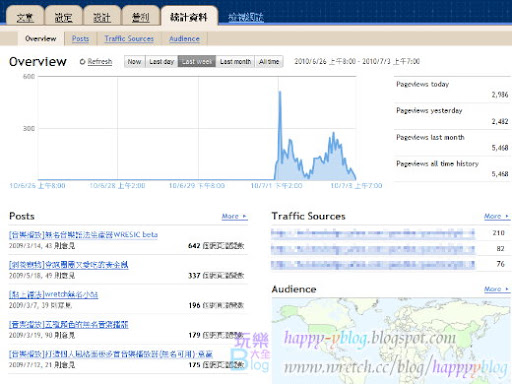Click the Audience section heading
The height and width of the screenshot is (384, 512).
tap(294, 289)
